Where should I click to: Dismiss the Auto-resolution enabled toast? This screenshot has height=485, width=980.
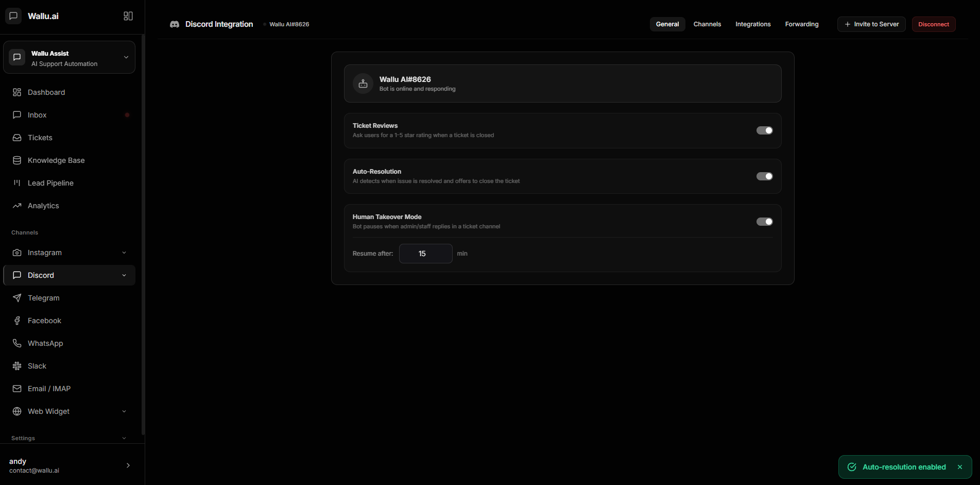point(960,467)
